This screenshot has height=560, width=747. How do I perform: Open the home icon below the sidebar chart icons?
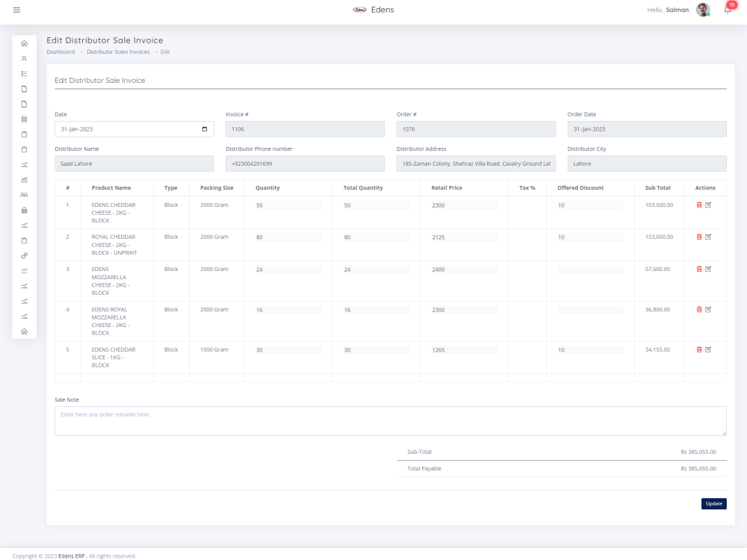pyautogui.click(x=25, y=332)
